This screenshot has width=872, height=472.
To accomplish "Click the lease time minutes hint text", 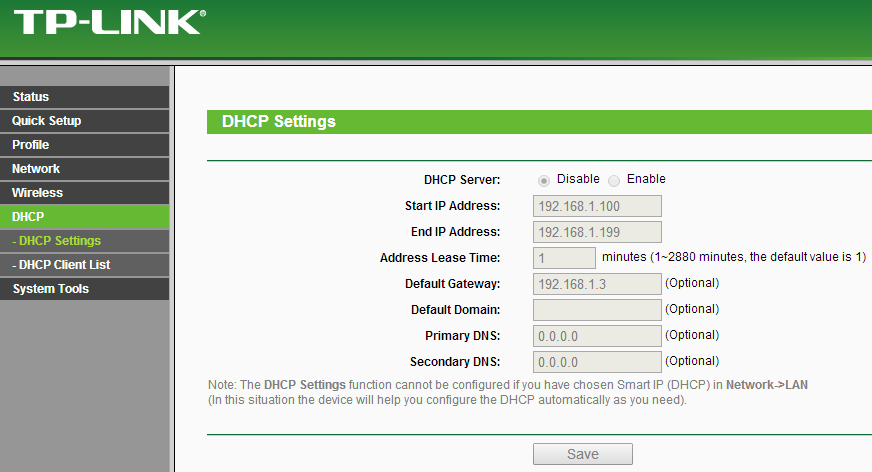I will click(x=734, y=257).
